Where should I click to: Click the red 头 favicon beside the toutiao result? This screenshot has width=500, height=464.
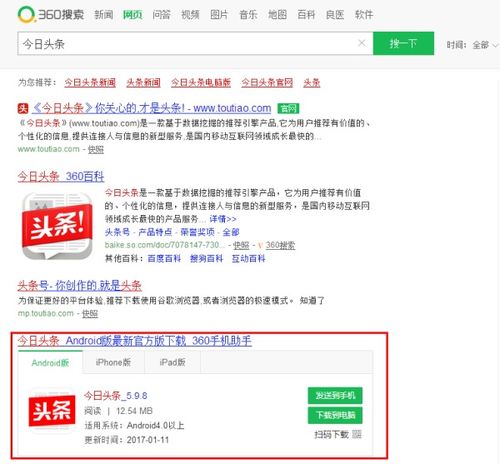(23, 108)
